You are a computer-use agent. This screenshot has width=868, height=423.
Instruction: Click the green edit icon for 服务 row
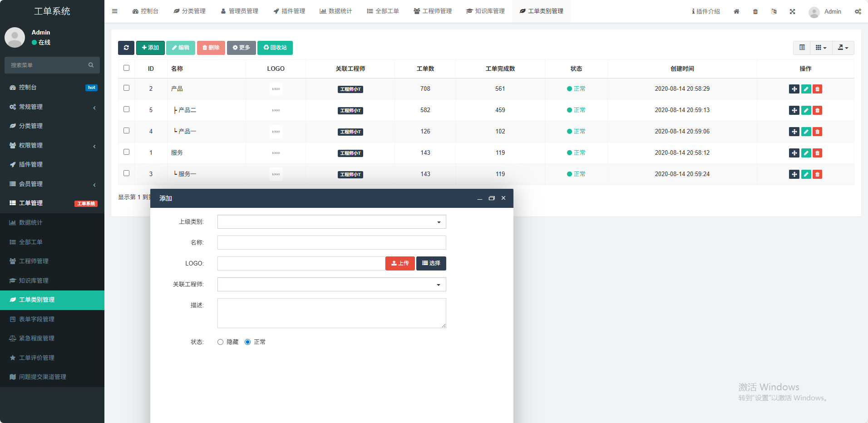[806, 153]
